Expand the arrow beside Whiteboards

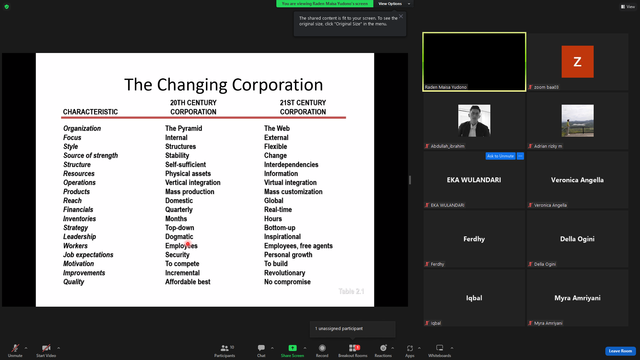[452, 348]
